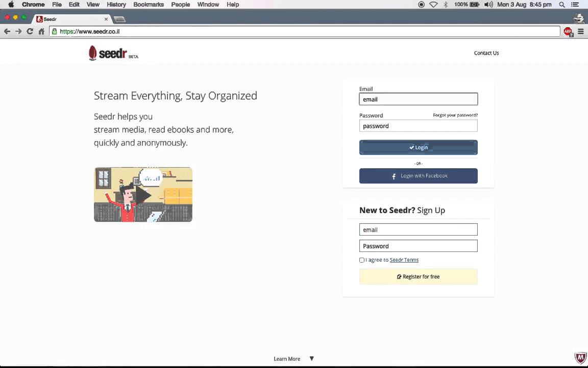Click the sign up email field
Image resolution: width=588 pixels, height=368 pixels.
[x=419, y=229]
